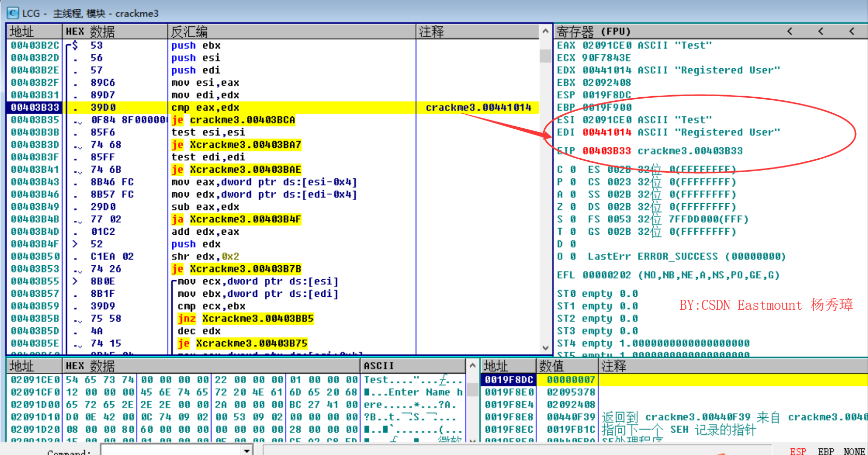Select the 'mov eax,dword ptr ds:[esi-0x4]' line
This screenshot has height=455, width=868.
coord(264,182)
